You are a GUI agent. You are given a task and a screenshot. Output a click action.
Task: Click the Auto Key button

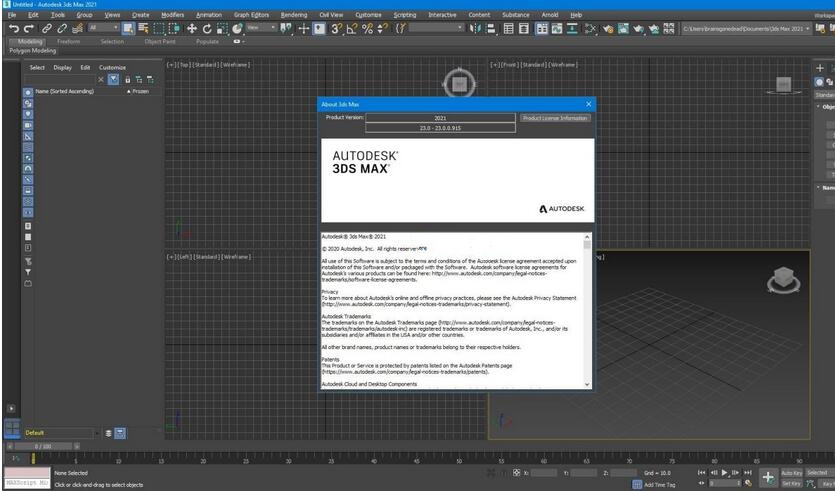tap(791, 473)
